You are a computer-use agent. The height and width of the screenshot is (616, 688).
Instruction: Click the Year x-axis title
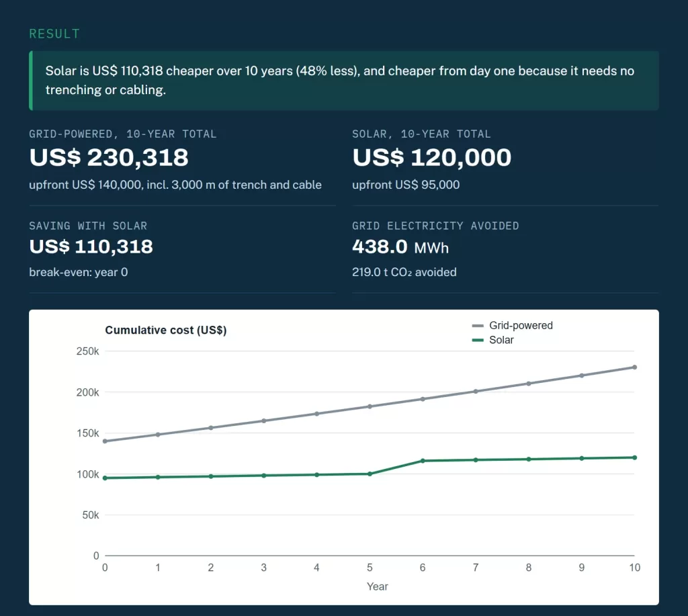pos(378,586)
